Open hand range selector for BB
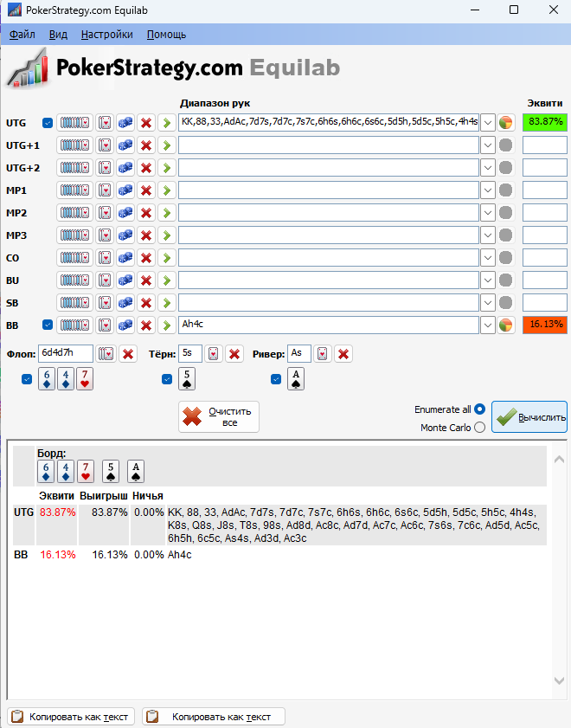This screenshot has height=728, width=571. (x=74, y=325)
